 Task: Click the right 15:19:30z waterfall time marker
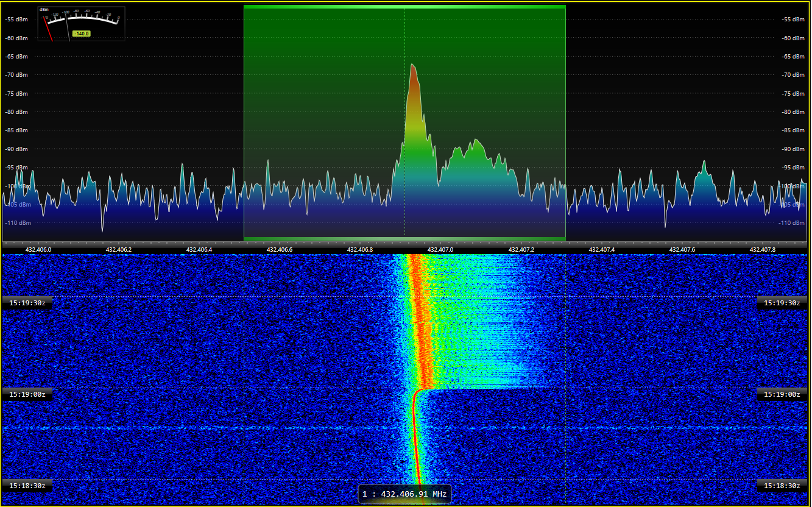[782, 303]
